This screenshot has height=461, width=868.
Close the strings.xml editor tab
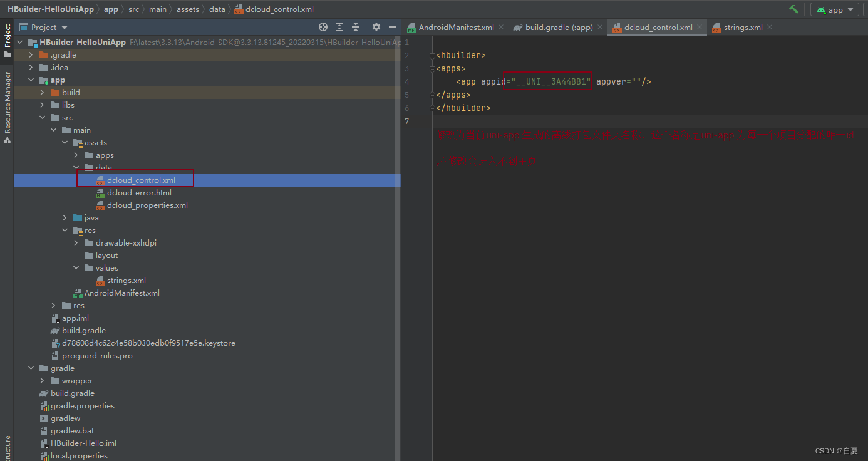pyautogui.click(x=770, y=27)
